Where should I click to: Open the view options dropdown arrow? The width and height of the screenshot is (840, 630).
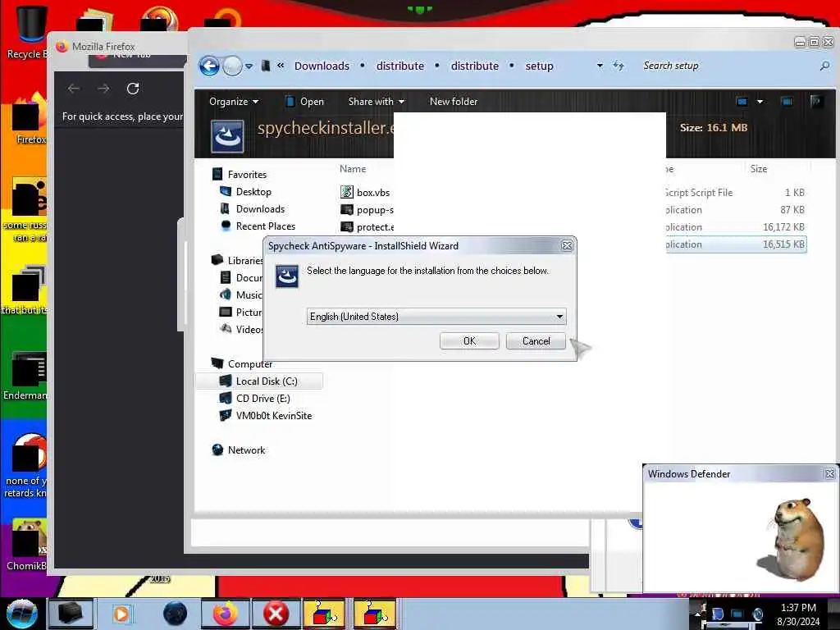(760, 101)
